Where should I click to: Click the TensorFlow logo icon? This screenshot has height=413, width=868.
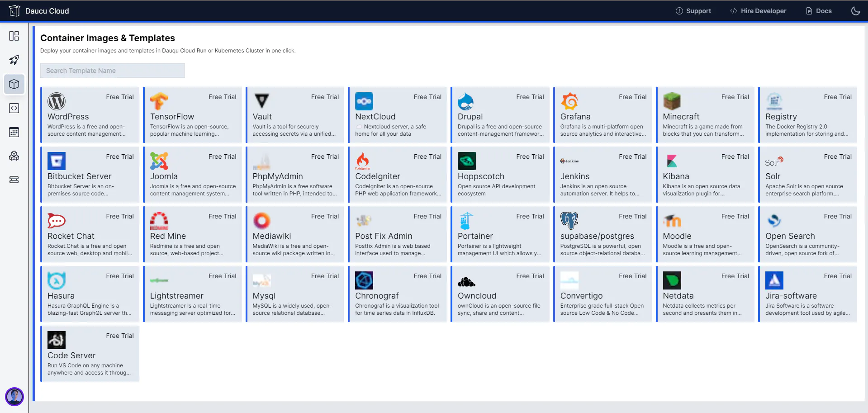point(159,101)
